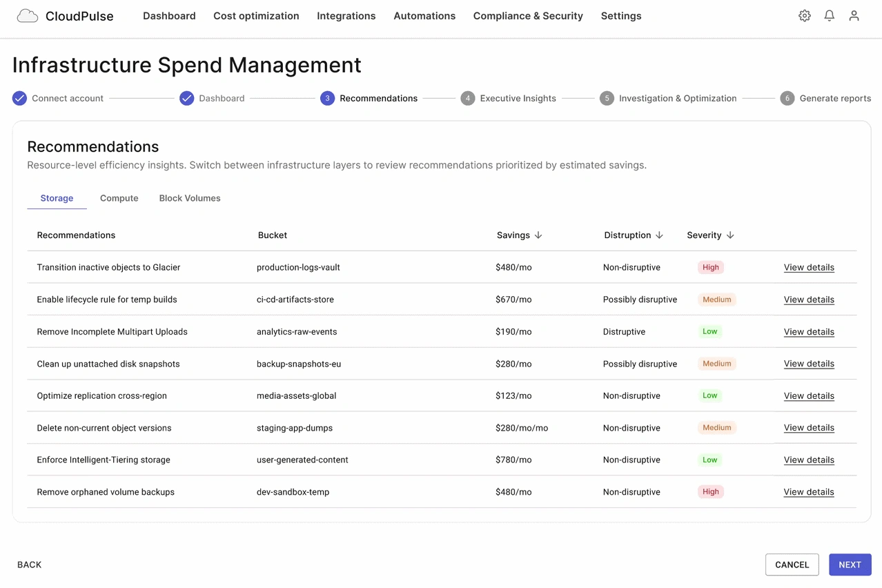
Task: Open Cost optimization menu
Action: click(256, 16)
